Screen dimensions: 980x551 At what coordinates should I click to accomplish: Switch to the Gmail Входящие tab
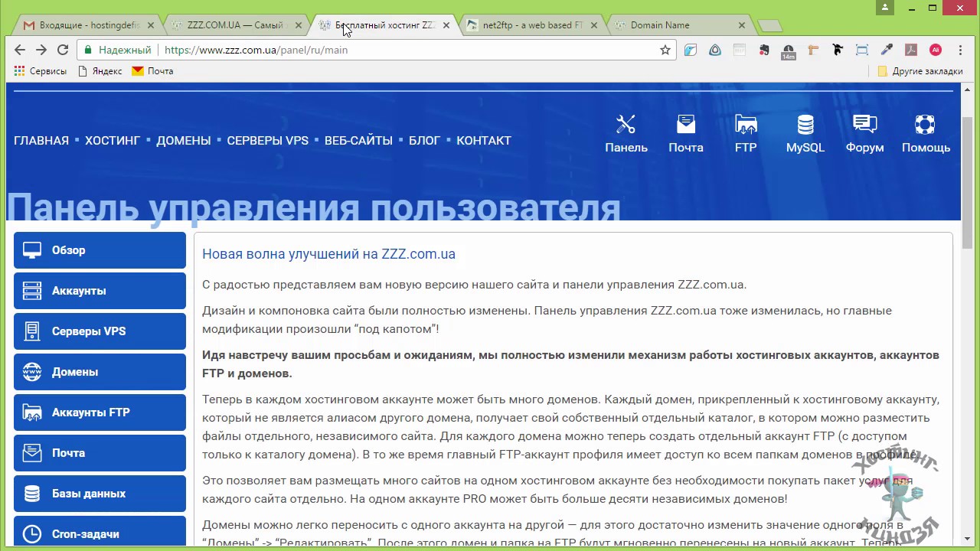click(88, 25)
